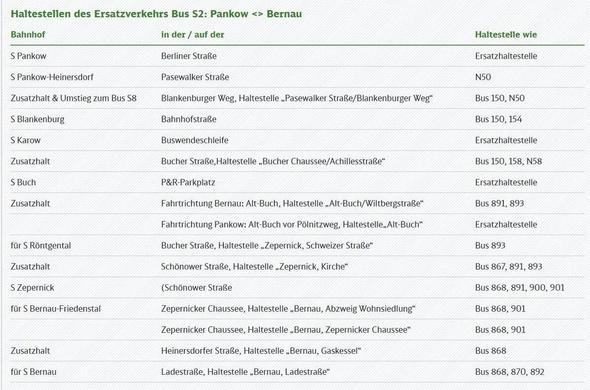Select 'P&R-Parkplatz' in the S Buch row
Image resolution: width=590 pixels, height=390 pixels.
pyautogui.click(x=188, y=182)
